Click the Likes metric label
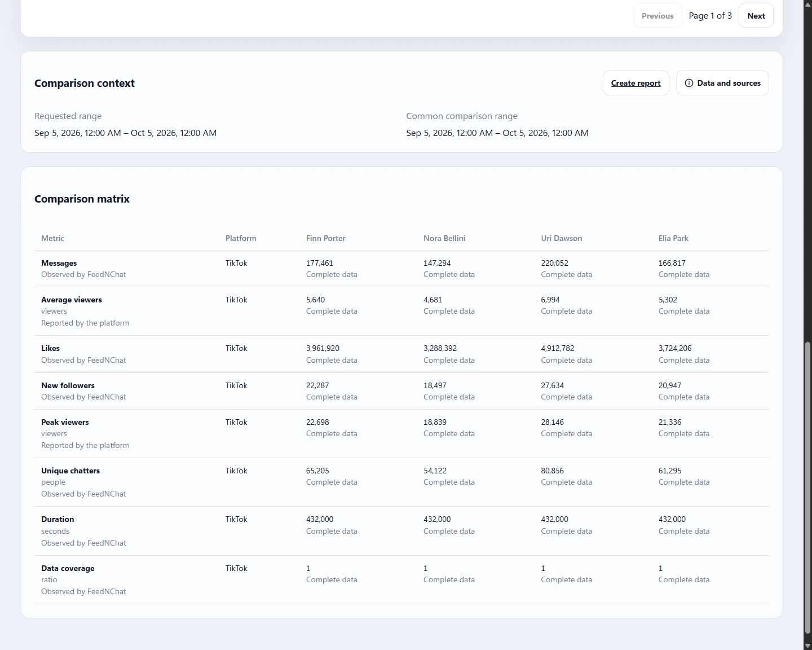The height and width of the screenshot is (650, 812). click(x=50, y=348)
